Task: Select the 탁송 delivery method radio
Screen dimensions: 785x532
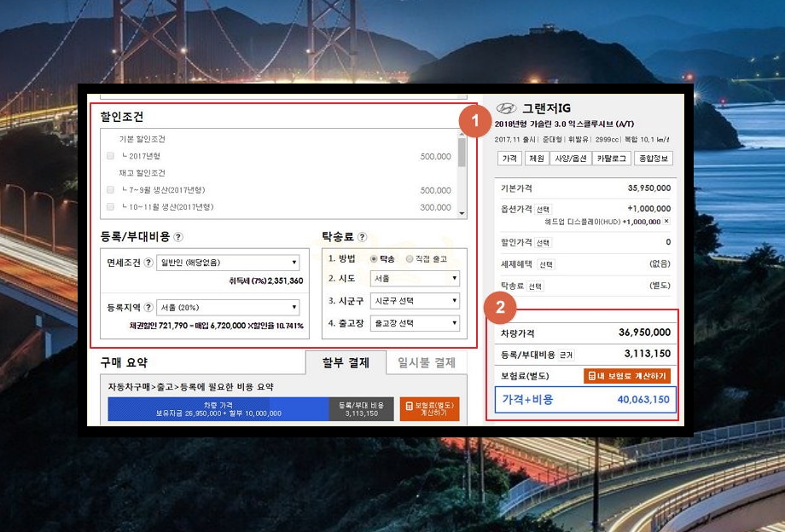Action: [x=374, y=259]
